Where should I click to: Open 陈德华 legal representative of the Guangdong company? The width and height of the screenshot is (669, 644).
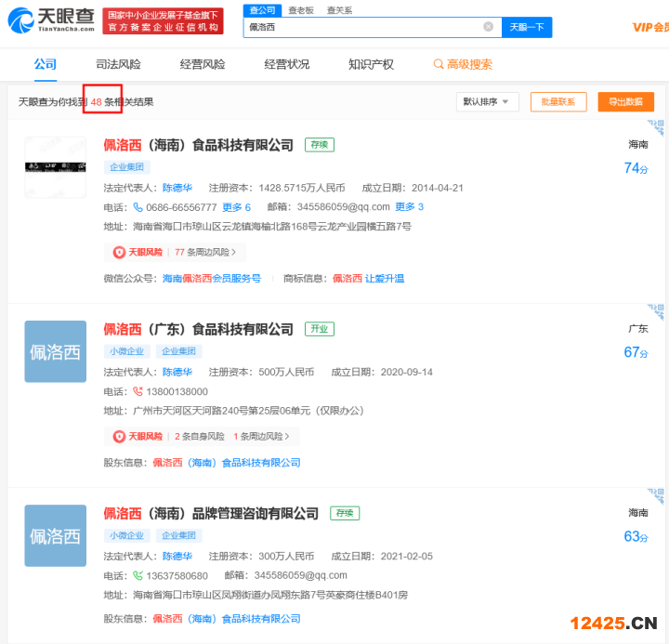pos(177,372)
